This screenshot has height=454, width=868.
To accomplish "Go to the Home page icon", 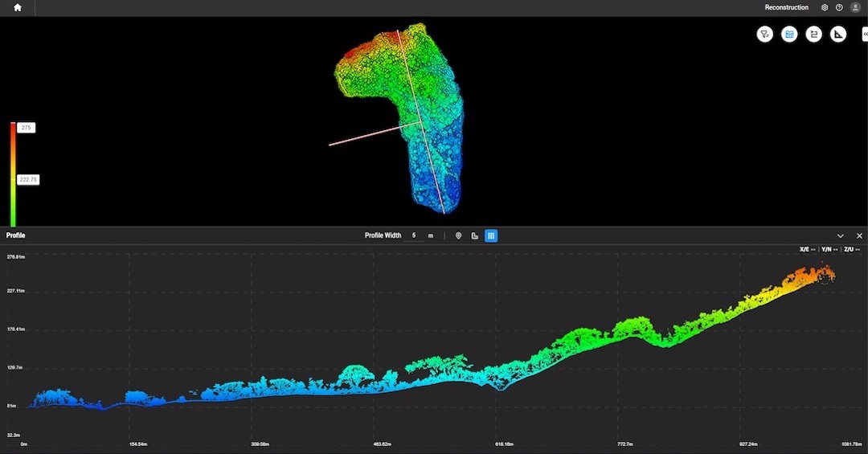I will (18, 7).
